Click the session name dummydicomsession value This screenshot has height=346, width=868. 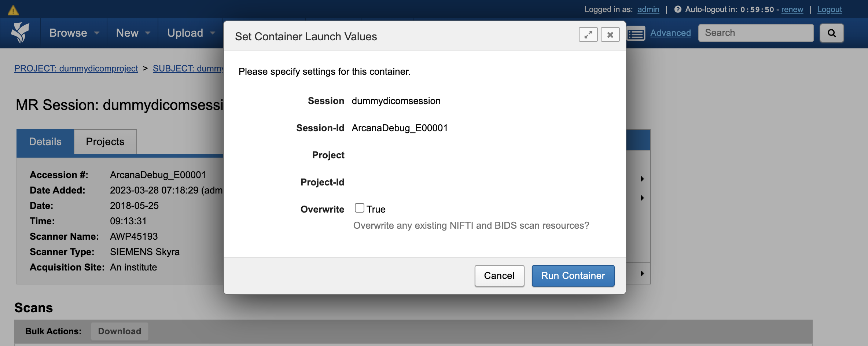coord(396,101)
